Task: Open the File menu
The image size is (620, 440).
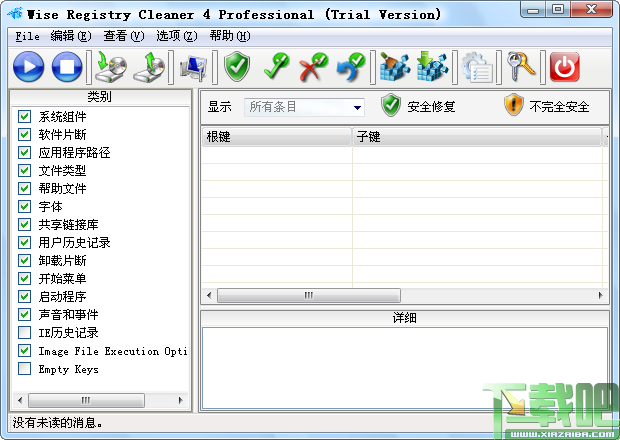Action: pos(27,36)
